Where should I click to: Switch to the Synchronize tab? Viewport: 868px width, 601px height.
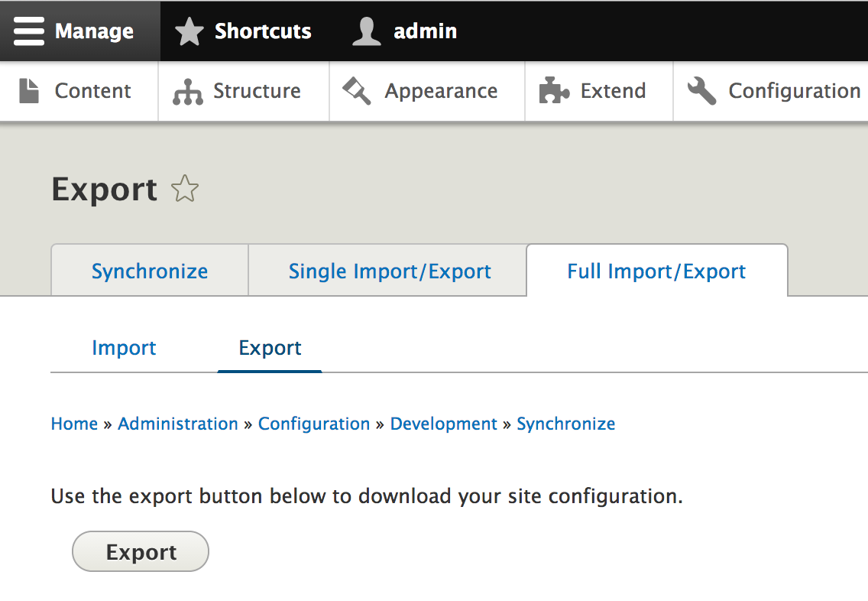click(x=150, y=271)
